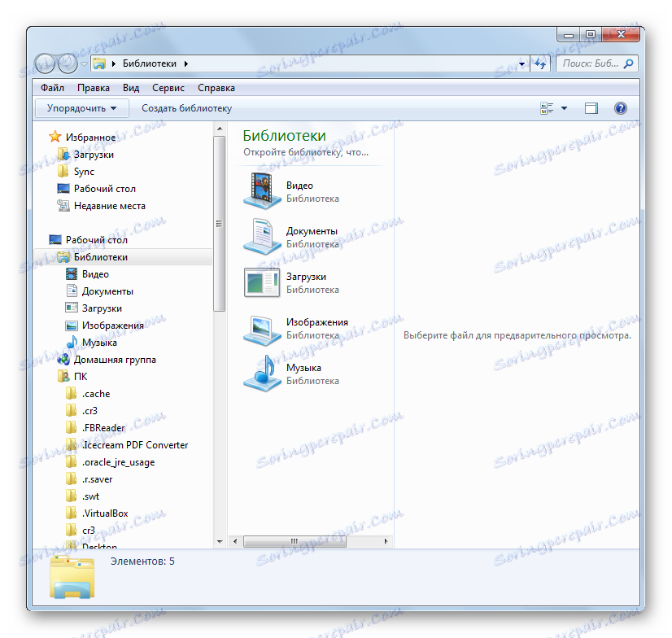672x638 pixels.
Task: Open the Вид menu
Action: click(130, 87)
